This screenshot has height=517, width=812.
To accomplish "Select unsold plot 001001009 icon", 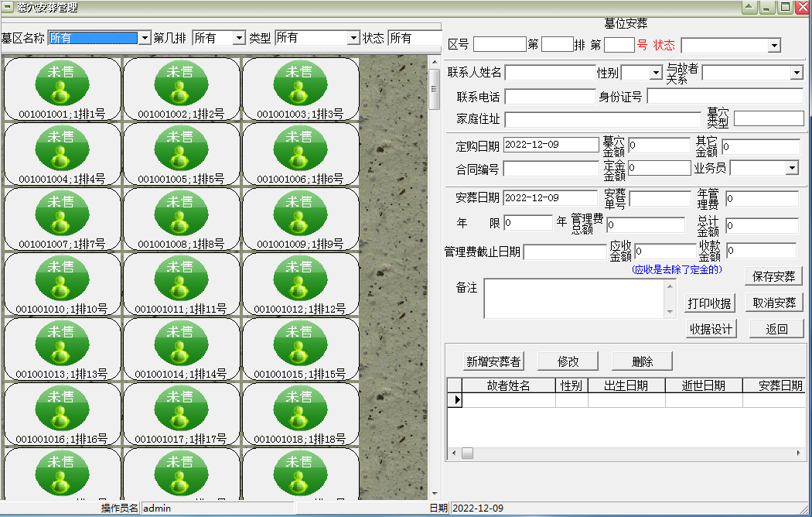I will pyautogui.click(x=300, y=213).
